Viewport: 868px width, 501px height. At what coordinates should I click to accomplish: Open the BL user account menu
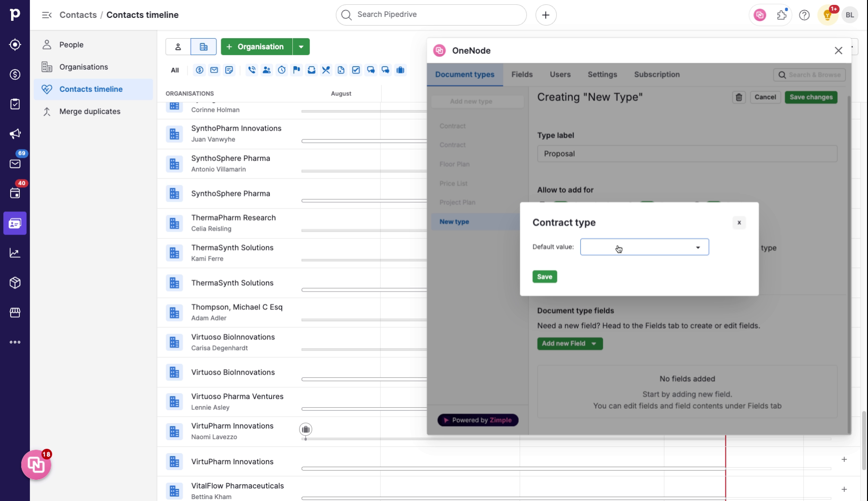[850, 15]
